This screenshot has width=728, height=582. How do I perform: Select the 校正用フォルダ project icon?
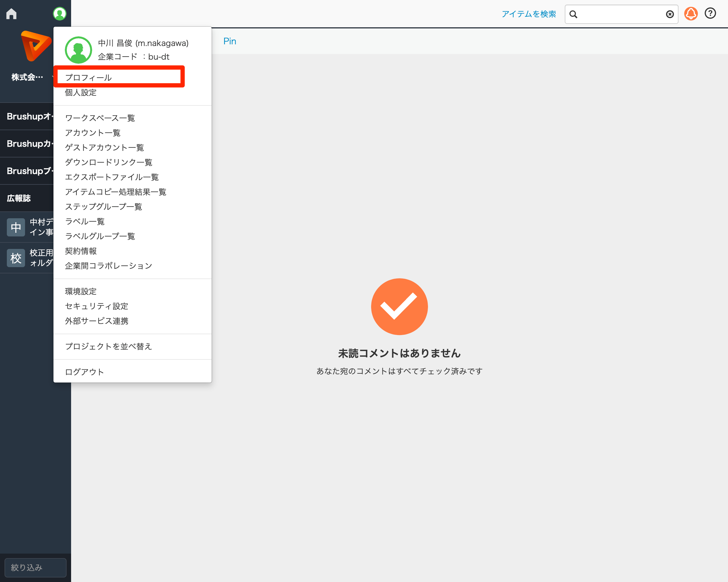tap(16, 257)
